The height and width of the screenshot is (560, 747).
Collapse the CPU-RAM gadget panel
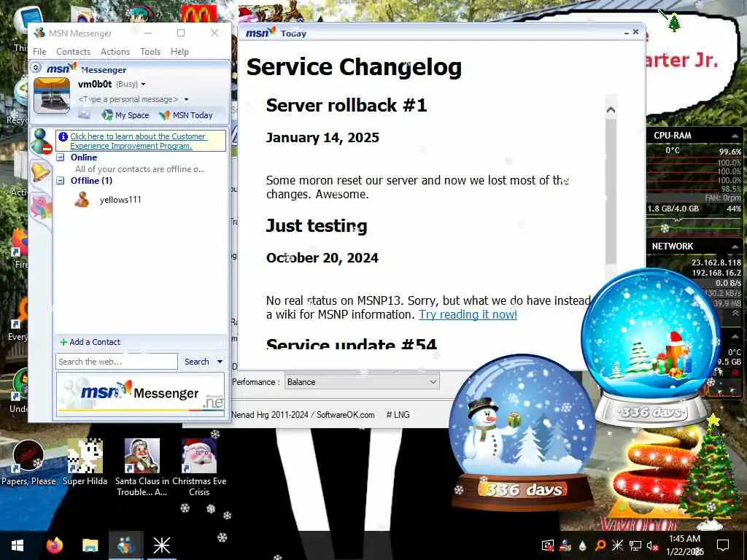coord(735,136)
